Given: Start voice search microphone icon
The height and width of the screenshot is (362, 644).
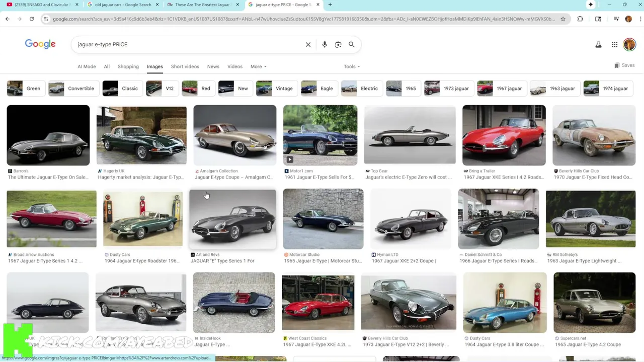Looking at the screenshot, I should (x=325, y=44).
